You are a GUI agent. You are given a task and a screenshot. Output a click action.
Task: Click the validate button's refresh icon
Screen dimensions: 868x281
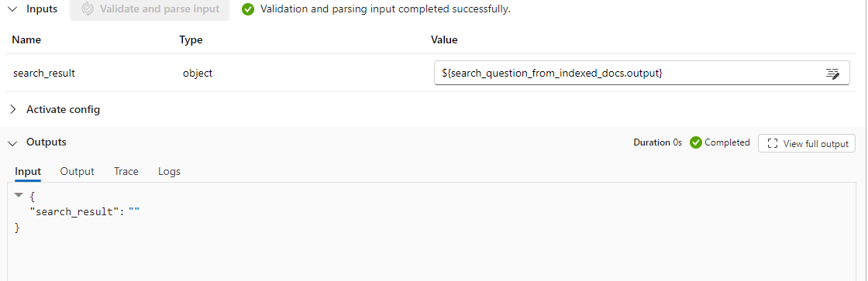pos(87,9)
